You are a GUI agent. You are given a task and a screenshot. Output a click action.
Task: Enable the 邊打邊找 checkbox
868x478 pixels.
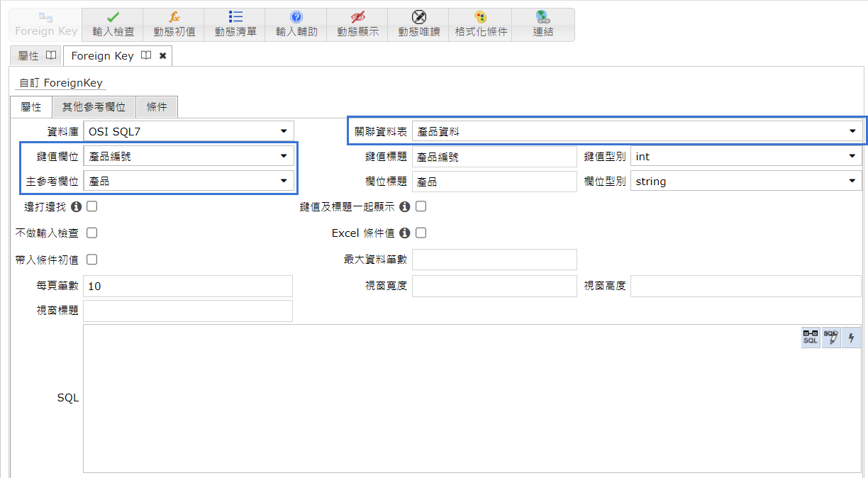(91, 207)
